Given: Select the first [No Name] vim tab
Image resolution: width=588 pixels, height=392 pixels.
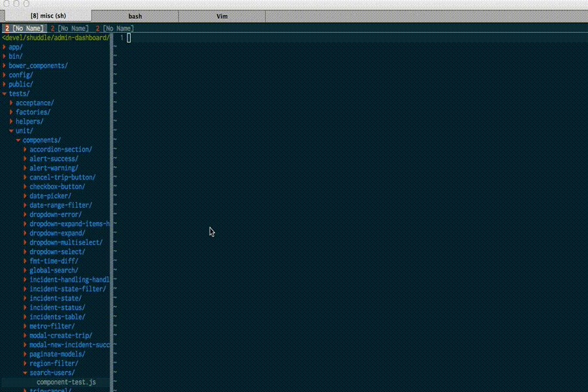Looking at the screenshot, I should point(24,29).
